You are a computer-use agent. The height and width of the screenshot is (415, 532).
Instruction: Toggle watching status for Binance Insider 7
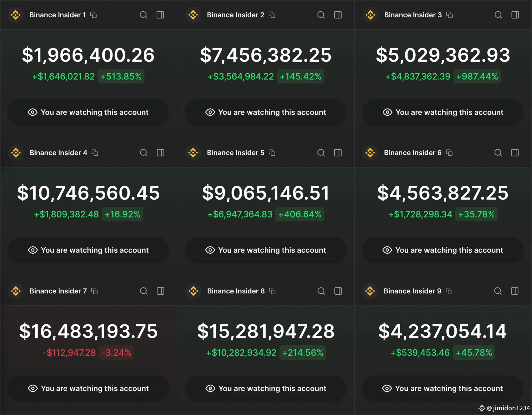pos(88,388)
